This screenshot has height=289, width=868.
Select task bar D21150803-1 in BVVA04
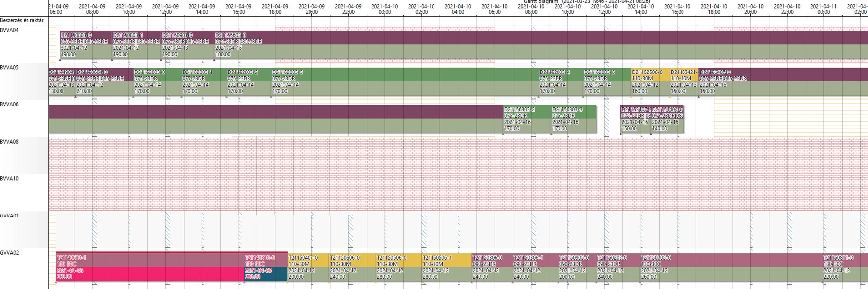tap(136, 45)
